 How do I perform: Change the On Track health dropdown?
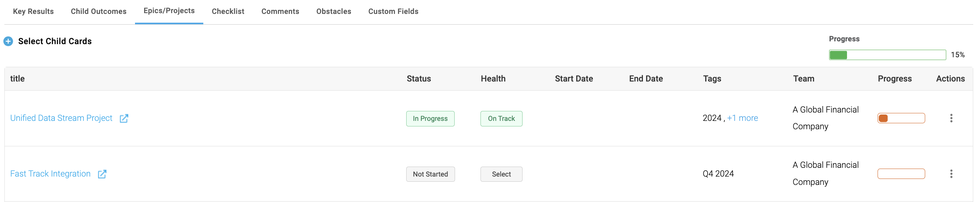[x=502, y=118]
